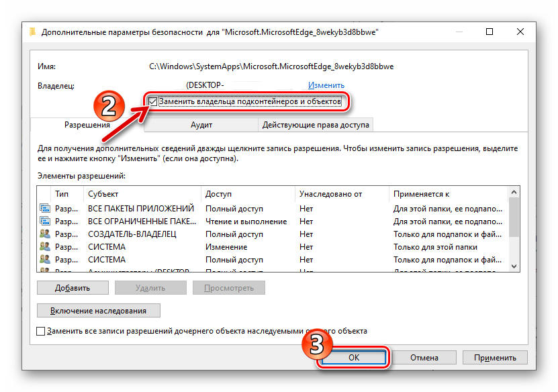Select the second СИСТЕМА Полный доступ row icon
Screen dimensions: 558x392
tap(45, 260)
